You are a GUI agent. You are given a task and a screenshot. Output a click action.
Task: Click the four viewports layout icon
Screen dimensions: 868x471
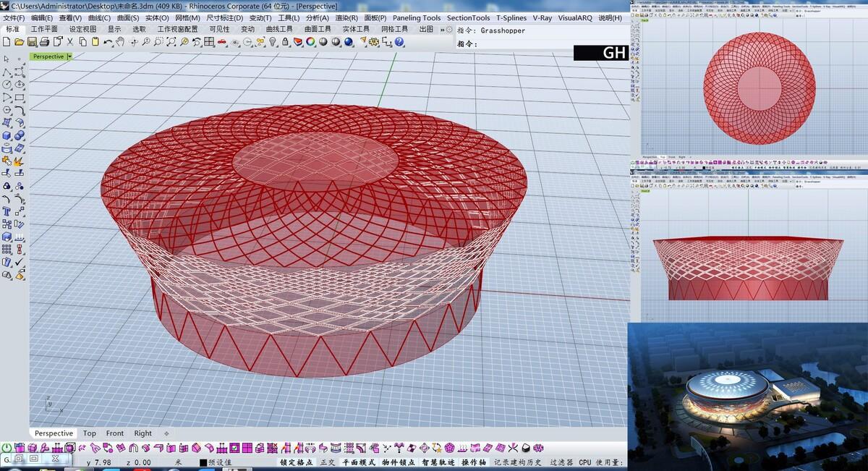210,42
